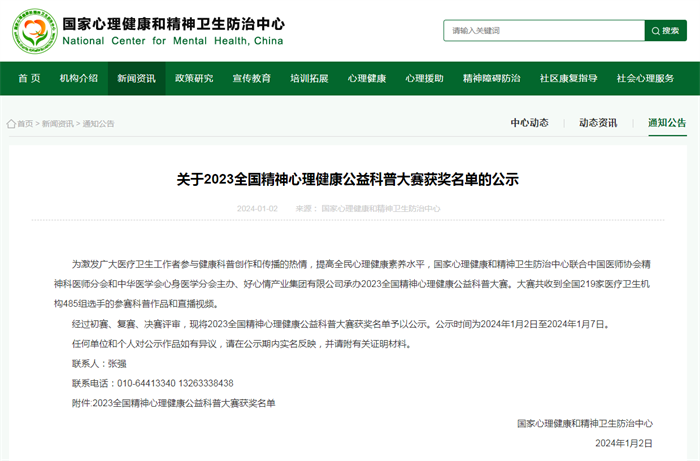Click the home icon in breadcrumb
The image size is (700, 461).
(11, 124)
